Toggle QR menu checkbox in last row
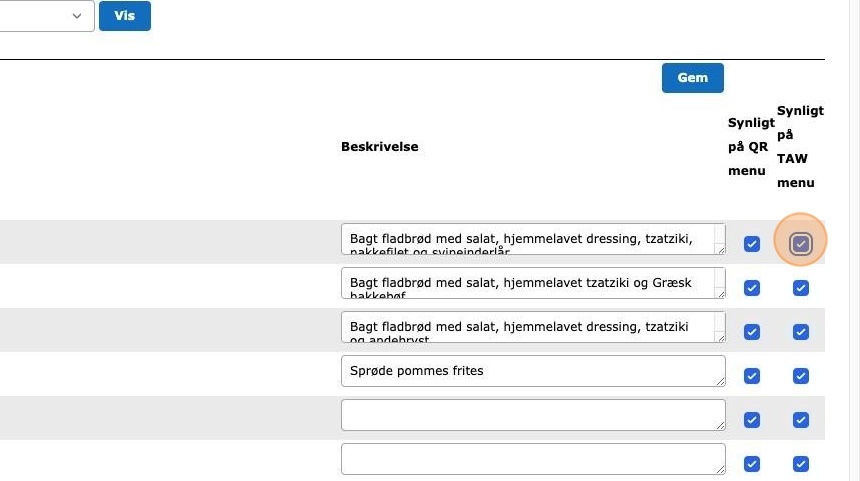Image resolution: width=860 pixels, height=481 pixels. click(752, 464)
